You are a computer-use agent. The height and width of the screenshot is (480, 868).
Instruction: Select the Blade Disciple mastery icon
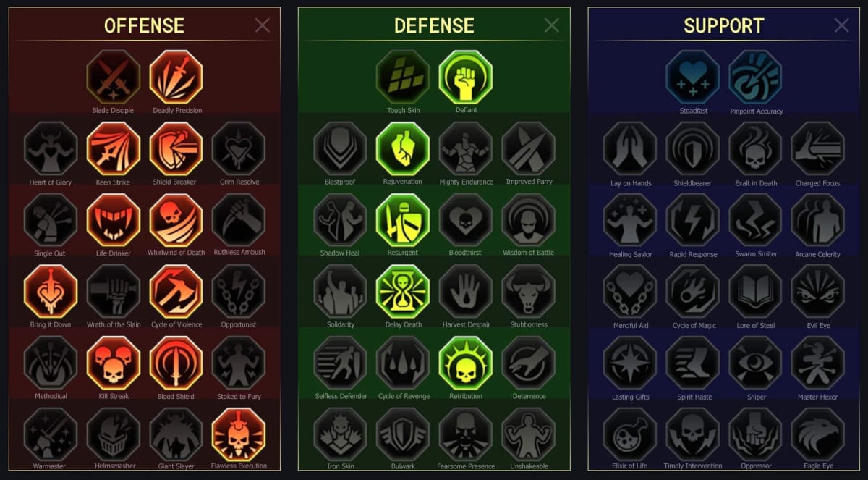[113, 77]
